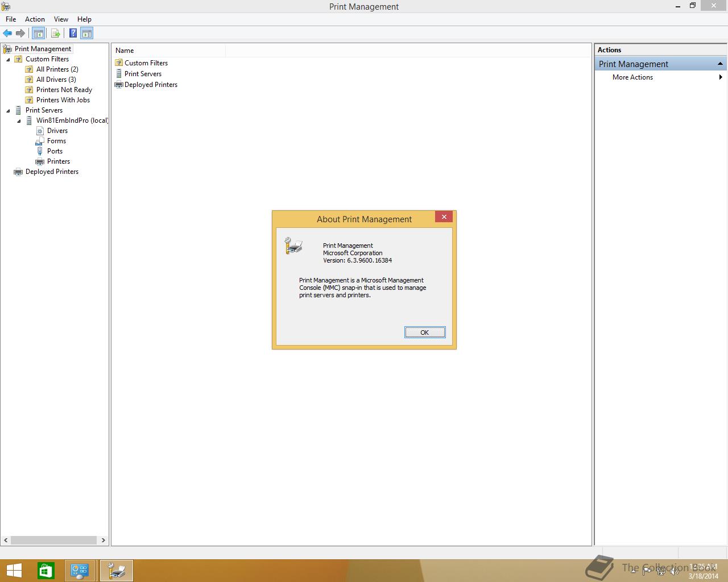Click the Ports node icon
728x582 pixels.
(40, 151)
